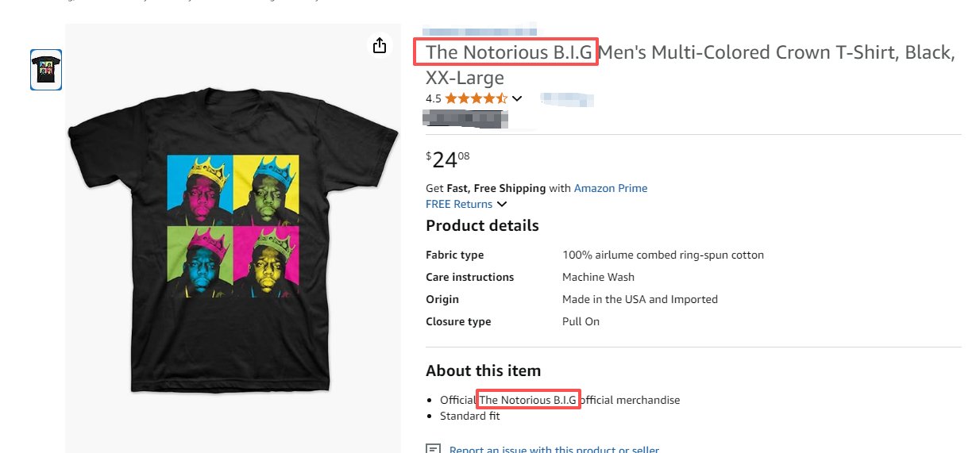The width and height of the screenshot is (980, 453).
Task: Click the FREE Returns link text
Action: click(x=459, y=204)
